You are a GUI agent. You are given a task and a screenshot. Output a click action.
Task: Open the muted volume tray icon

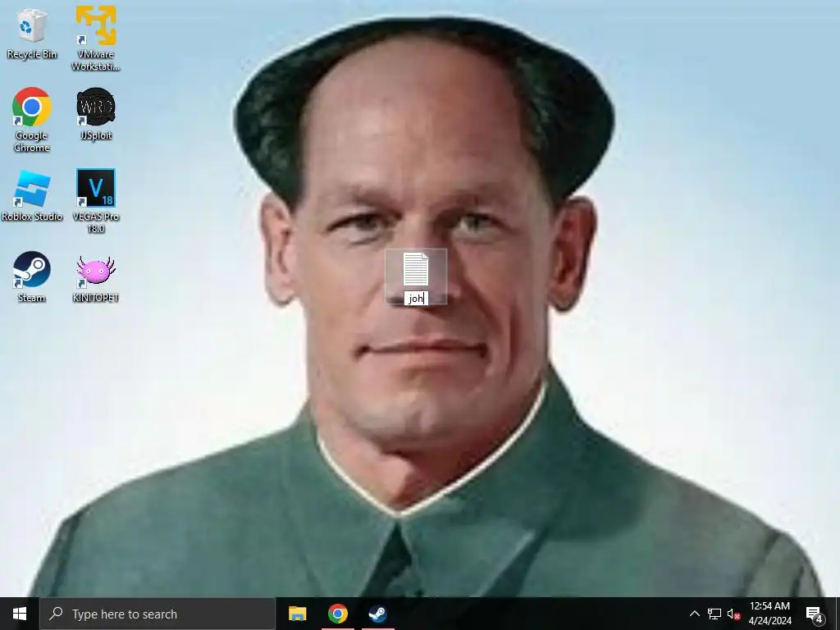(x=733, y=614)
